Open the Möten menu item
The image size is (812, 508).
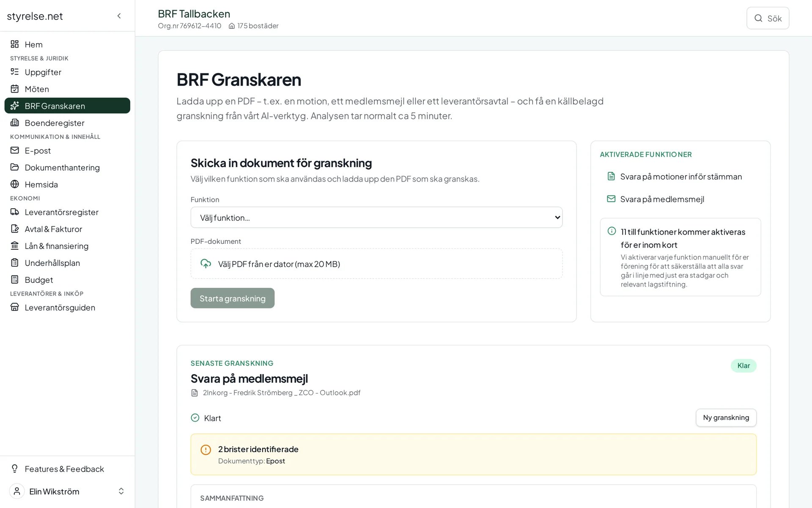[x=68, y=88]
